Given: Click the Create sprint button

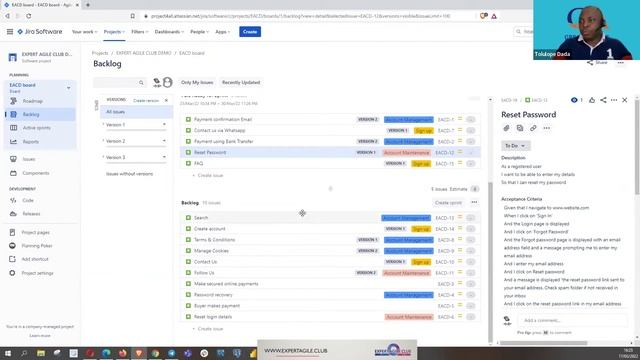Looking at the screenshot, I should pos(448,203).
